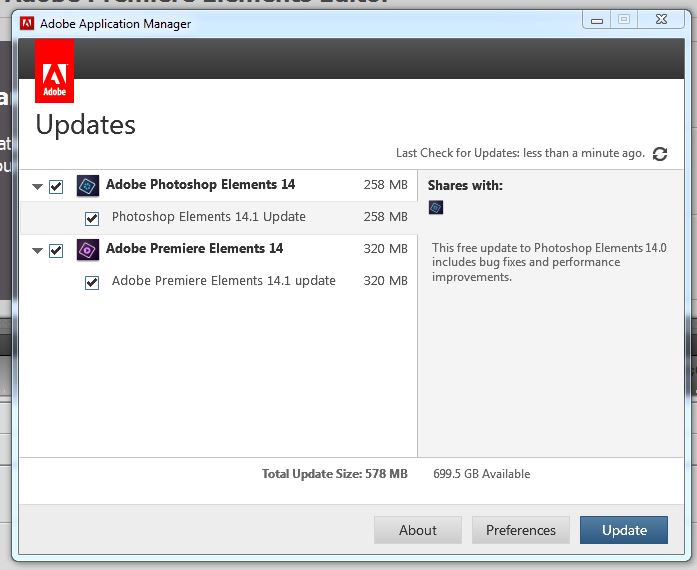
Task: Click the Total Update Size: 578 MB text
Action: tap(335, 474)
